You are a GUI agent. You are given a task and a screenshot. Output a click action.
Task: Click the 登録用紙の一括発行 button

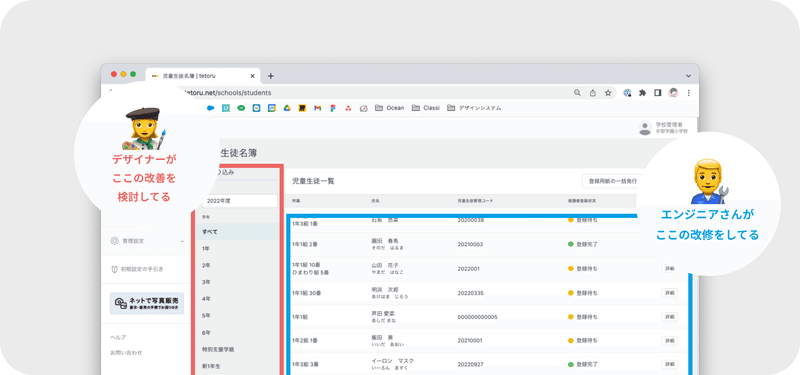610,181
